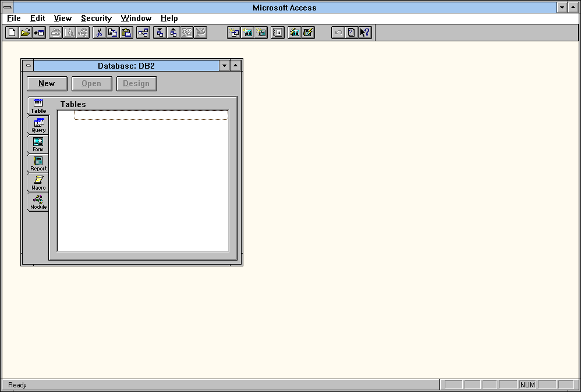581x392 pixels.
Task: Click the Copy toolbar icon
Action: click(112, 33)
